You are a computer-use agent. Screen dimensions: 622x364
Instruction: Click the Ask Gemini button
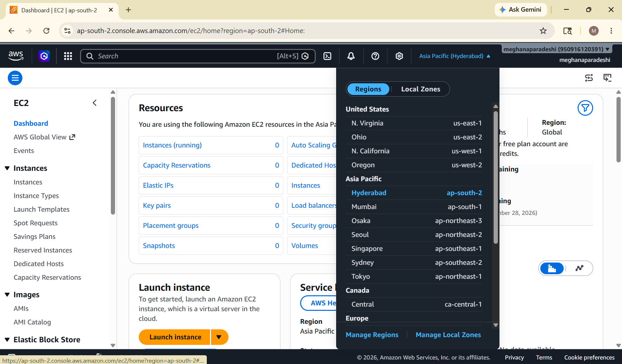(x=521, y=10)
